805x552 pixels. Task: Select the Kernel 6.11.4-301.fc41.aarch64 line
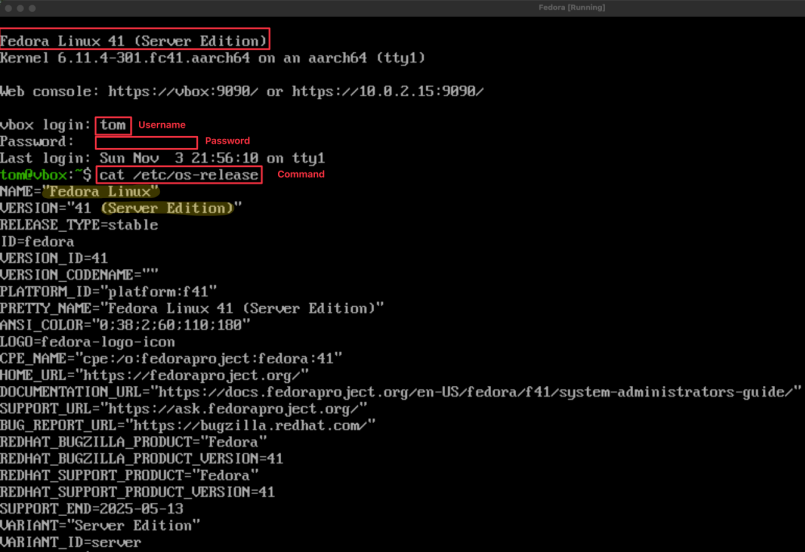(x=213, y=58)
